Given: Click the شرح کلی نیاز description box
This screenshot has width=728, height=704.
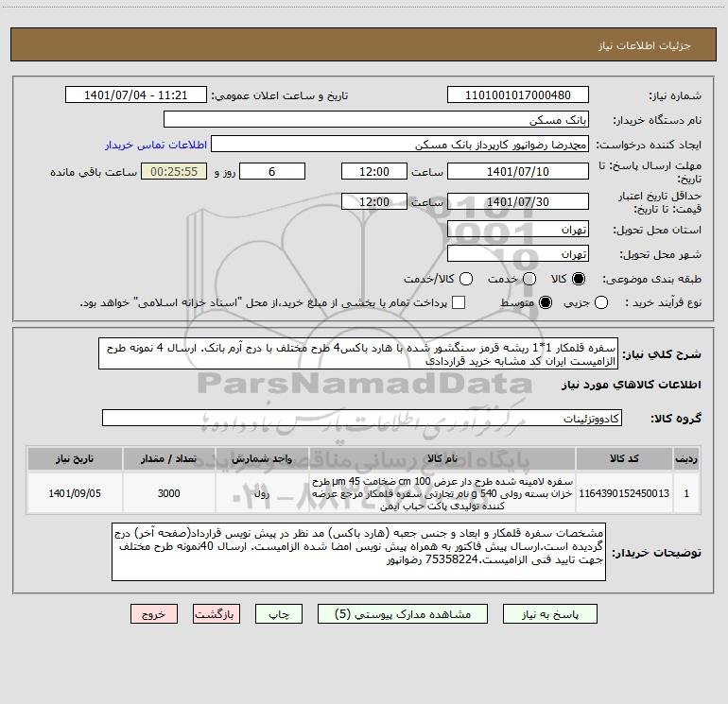Looking at the screenshot, I should coord(358,353).
